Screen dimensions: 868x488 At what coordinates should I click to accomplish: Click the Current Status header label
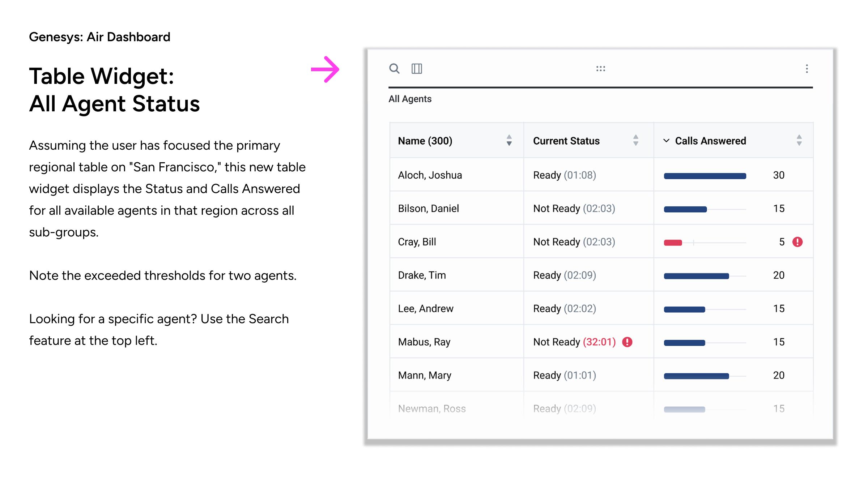click(566, 141)
